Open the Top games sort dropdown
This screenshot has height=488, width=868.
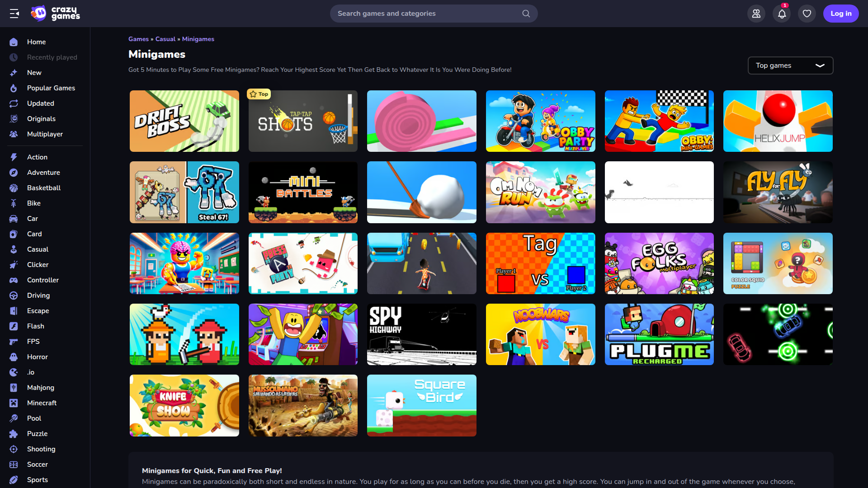point(790,66)
